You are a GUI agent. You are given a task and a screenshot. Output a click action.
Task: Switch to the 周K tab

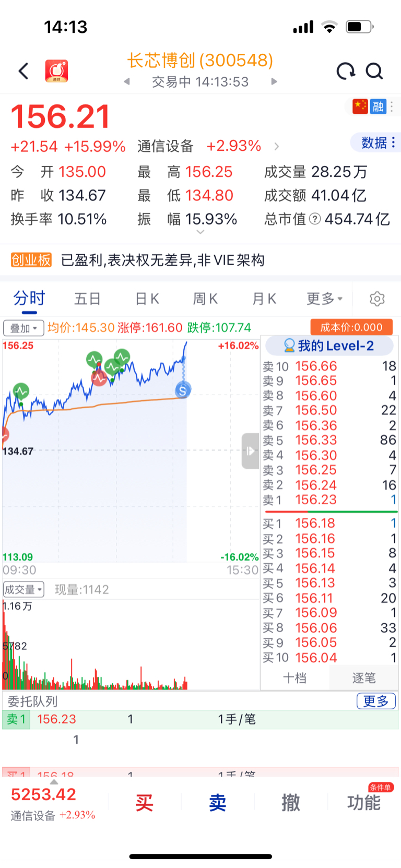point(205,299)
